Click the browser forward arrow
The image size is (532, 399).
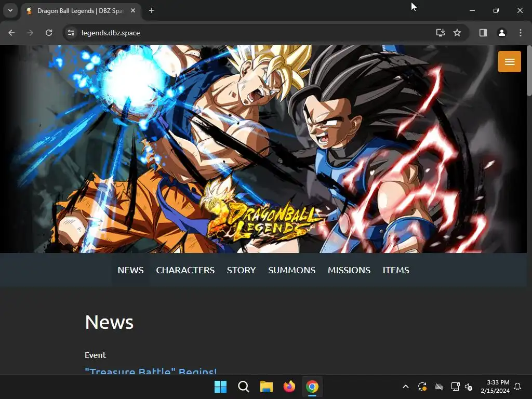coord(30,33)
